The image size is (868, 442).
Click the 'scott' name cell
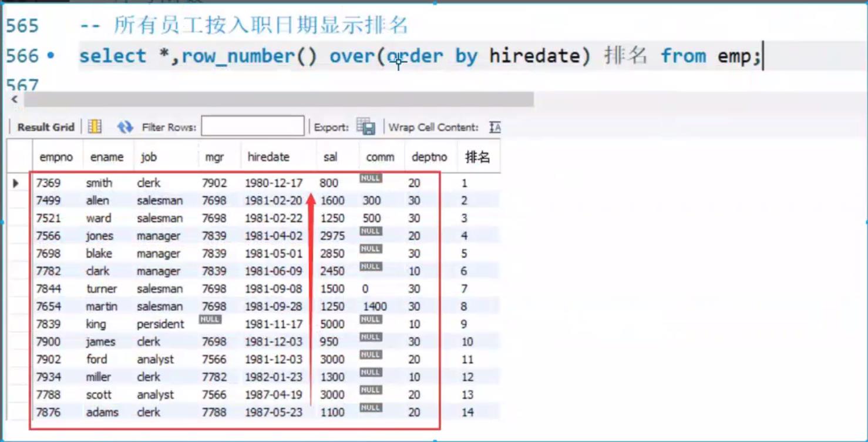pyautogui.click(x=99, y=395)
